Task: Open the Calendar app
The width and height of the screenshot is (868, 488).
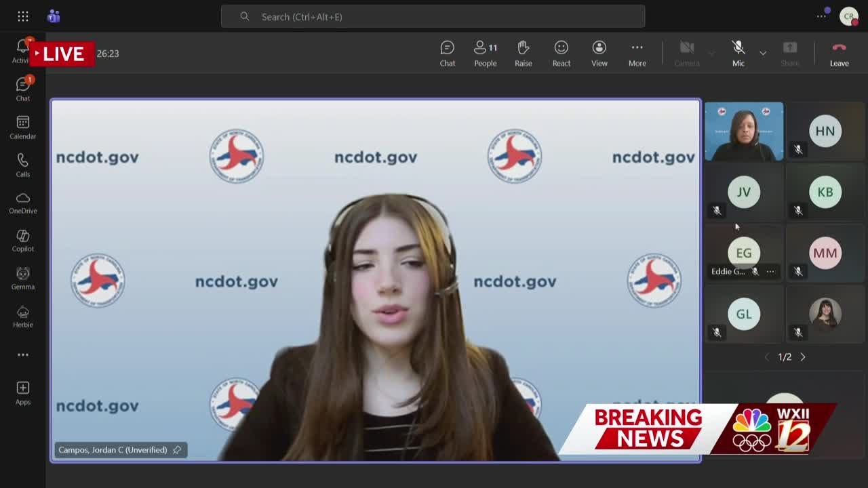Action: tap(23, 127)
